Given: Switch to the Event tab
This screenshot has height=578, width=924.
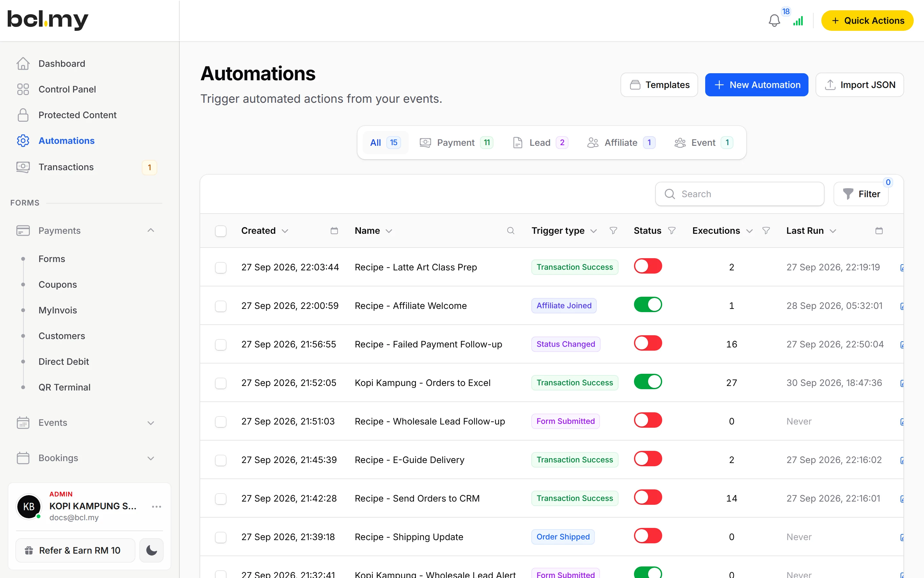Looking at the screenshot, I should pyautogui.click(x=704, y=143).
